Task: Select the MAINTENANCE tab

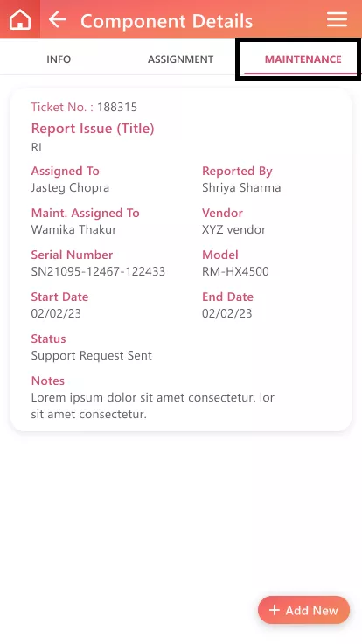Action: [x=303, y=59]
